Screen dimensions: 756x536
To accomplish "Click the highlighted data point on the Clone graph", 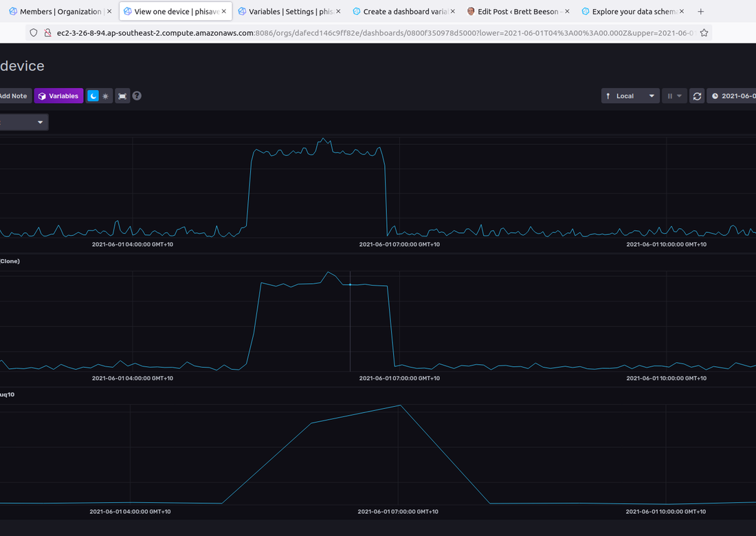I will (x=350, y=285).
